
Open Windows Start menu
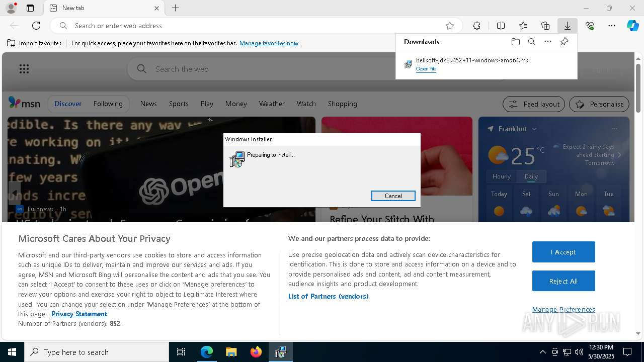(x=12, y=352)
